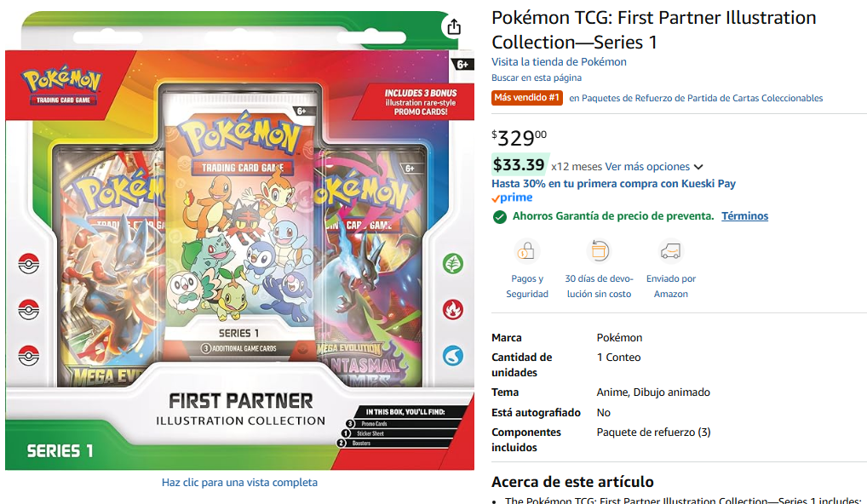Viewport: 867px width, 504px height.
Task: Click the $33.39 monthly price highlight
Action: (x=519, y=164)
